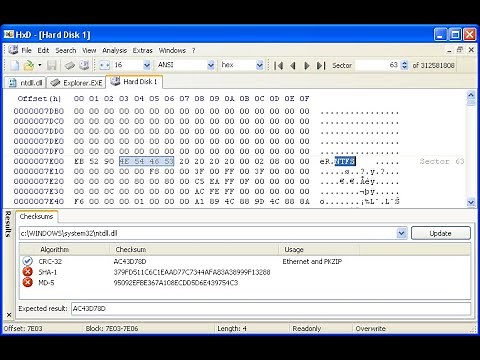Click the Open disk toolbar icon

(x=84, y=65)
